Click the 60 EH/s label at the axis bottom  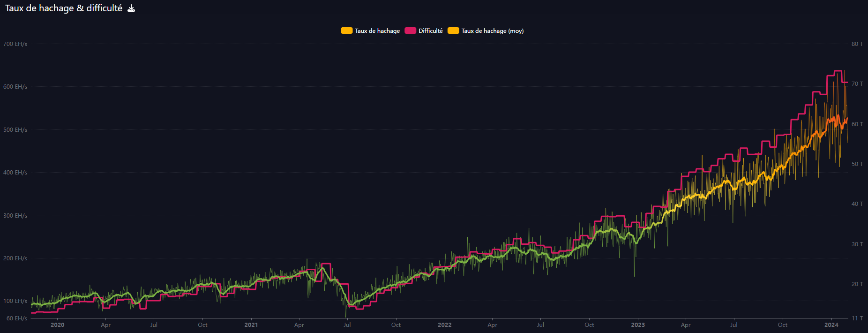[x=17, y=318]
